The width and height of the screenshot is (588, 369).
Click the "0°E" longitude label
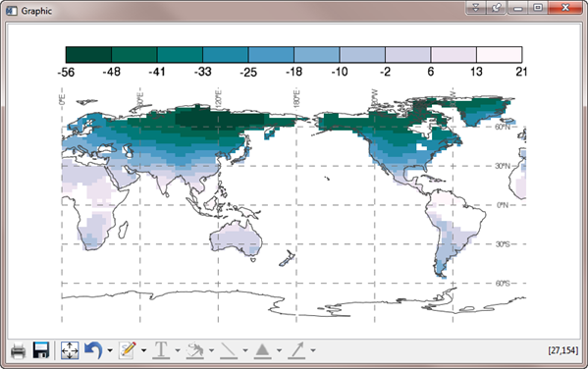(x=62, y=99)
